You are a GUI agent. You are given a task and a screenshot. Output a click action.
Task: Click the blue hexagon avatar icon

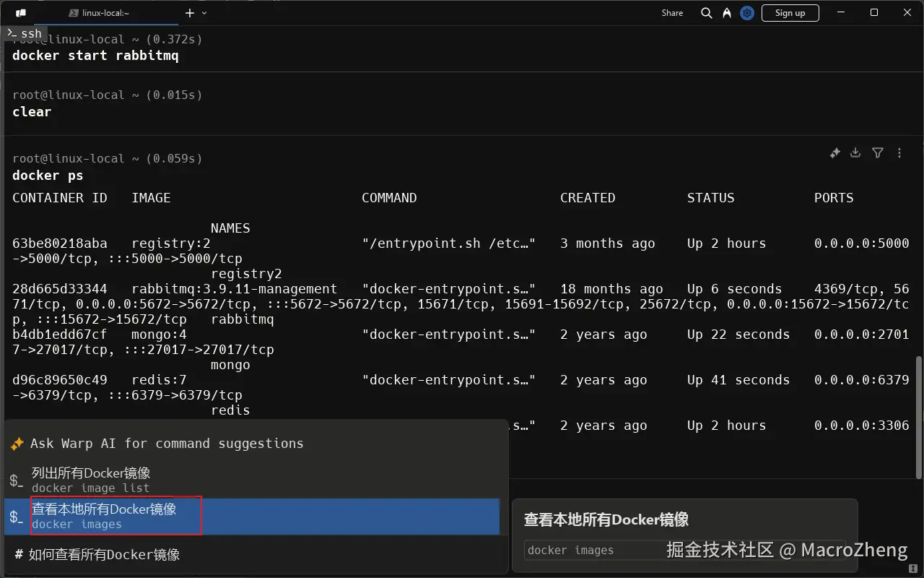(747, 13)
